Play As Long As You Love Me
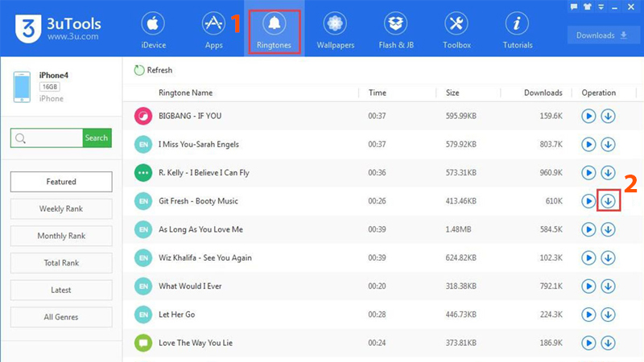This screenshot has height=362, width=644. click(x=588, y=229)
